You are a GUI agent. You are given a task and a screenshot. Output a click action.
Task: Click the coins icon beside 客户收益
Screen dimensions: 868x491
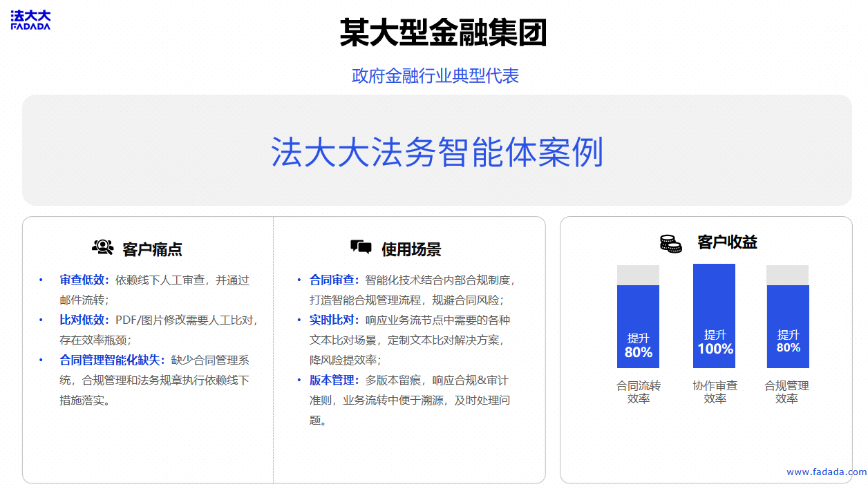coord(670,243)
